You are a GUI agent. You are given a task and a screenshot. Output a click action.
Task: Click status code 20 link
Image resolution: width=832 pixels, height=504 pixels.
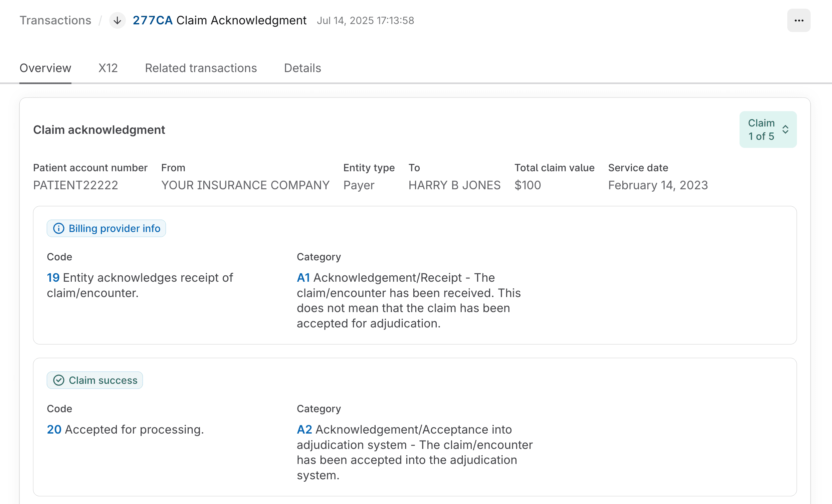(x=54, y=430)
